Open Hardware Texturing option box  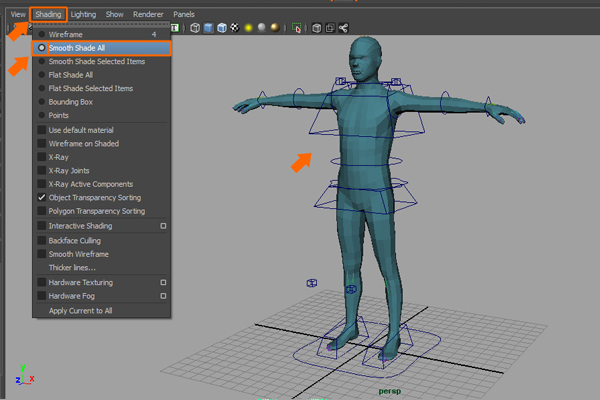pyautogui.click(x=163, y=282)
